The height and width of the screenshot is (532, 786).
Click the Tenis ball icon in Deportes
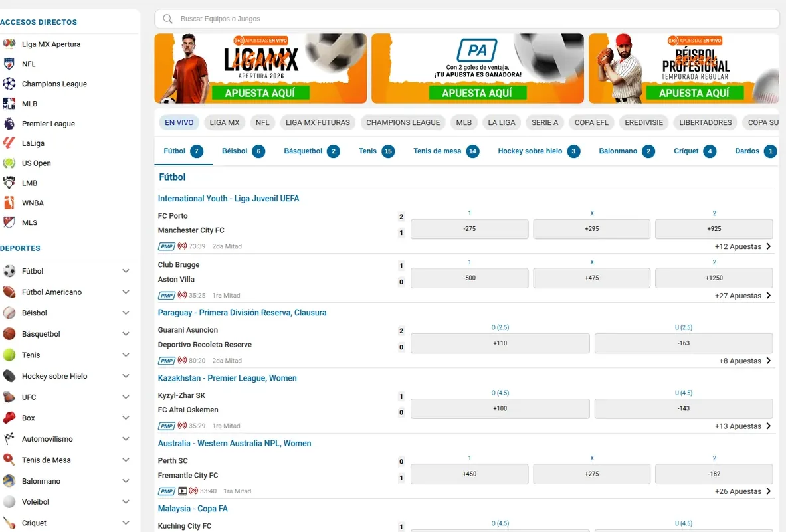(x=9, y=355)
